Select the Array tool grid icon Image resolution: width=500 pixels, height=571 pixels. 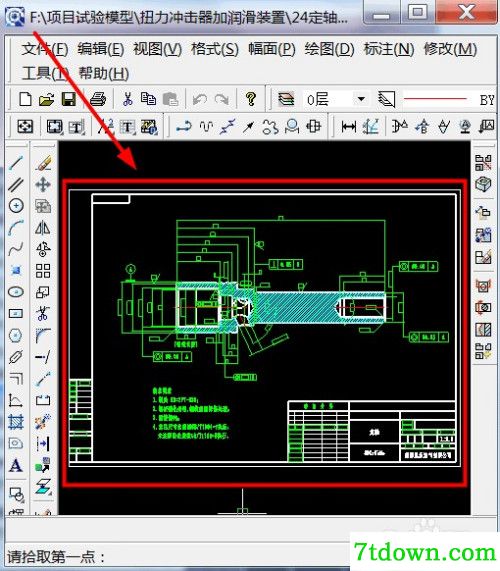[43, 271]
